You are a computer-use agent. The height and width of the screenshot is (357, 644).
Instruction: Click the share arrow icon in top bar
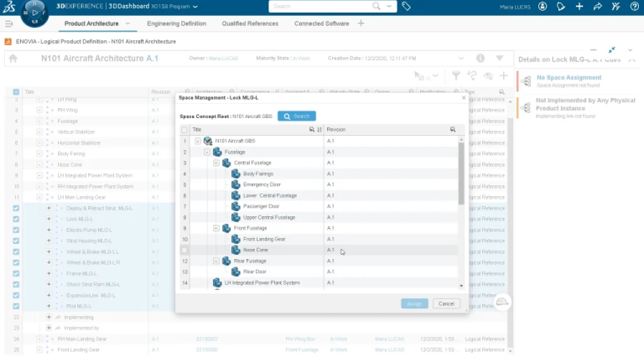pos(597,6)
